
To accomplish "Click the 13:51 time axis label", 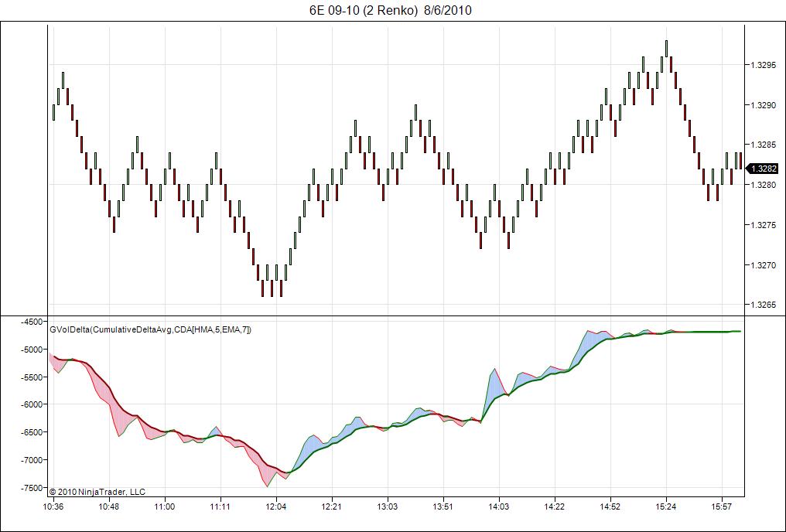I will [443, 506].
